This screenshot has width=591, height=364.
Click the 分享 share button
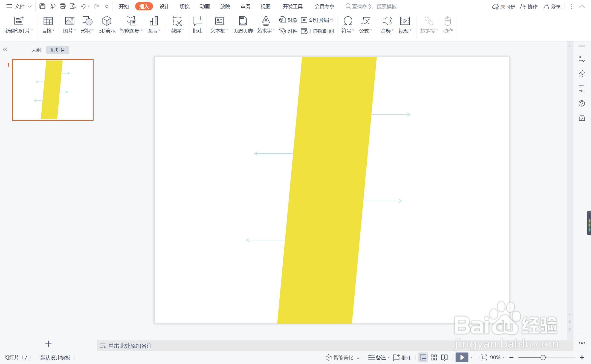tap(552, 6)
